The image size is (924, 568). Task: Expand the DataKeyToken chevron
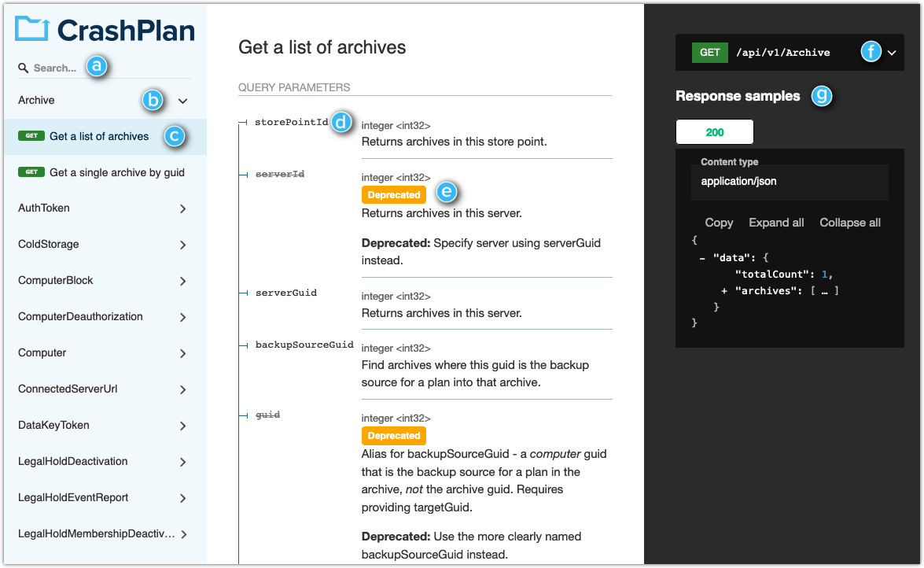tap(182, 426)
